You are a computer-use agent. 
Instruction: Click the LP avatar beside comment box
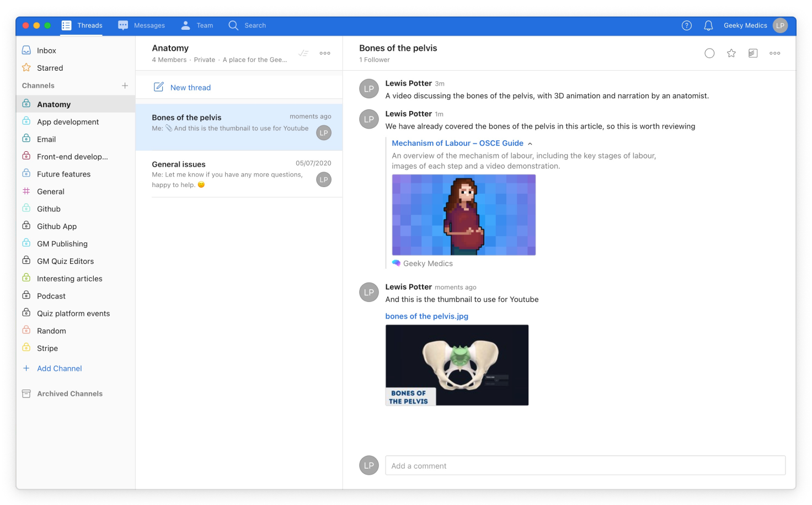369,465
